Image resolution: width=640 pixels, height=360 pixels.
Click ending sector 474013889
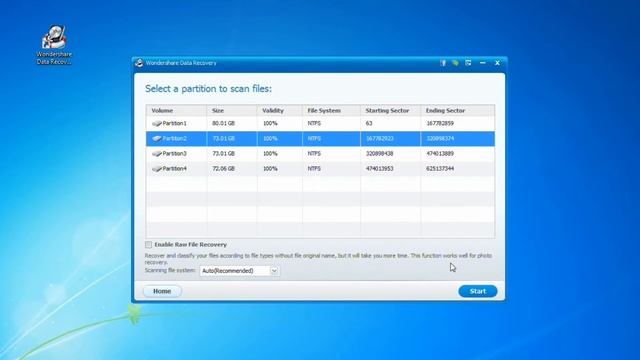(x=440, y=153)
